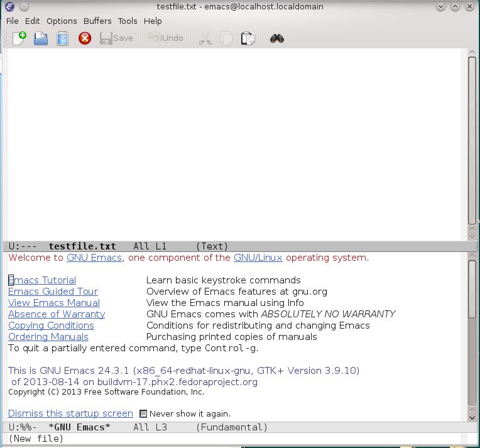The width and height of the screenshot is (480, 448).
Task: Open the Copying Conditions link
Action: (51, 325)
